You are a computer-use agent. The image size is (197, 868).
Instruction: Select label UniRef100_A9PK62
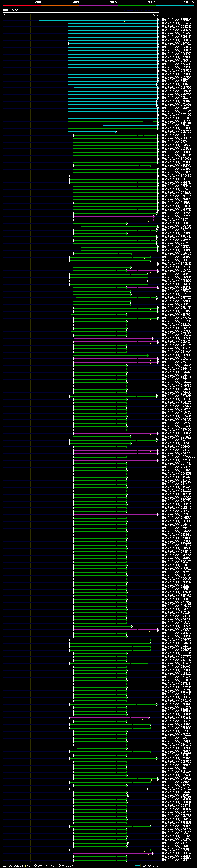click(177, 853)
